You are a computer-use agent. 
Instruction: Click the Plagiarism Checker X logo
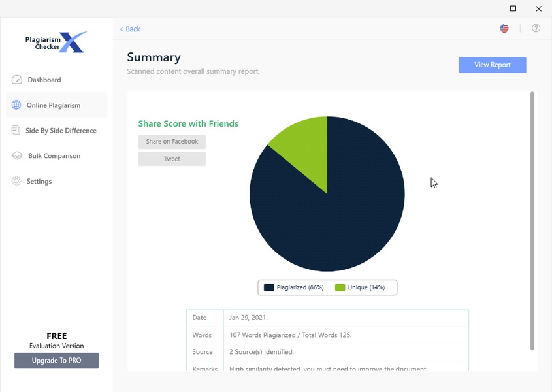point(56,42)
